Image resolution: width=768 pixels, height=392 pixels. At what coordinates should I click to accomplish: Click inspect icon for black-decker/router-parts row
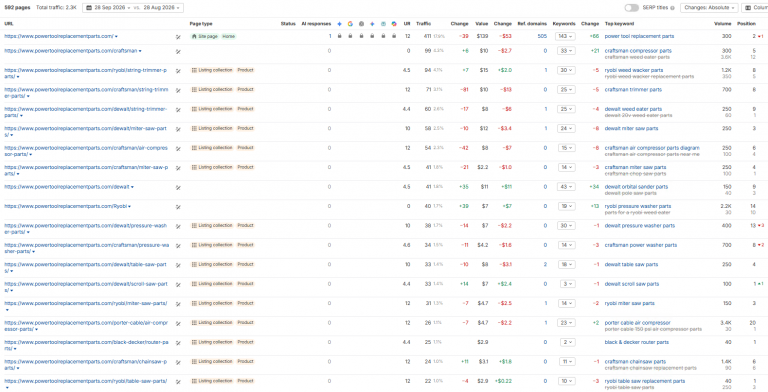178,343
